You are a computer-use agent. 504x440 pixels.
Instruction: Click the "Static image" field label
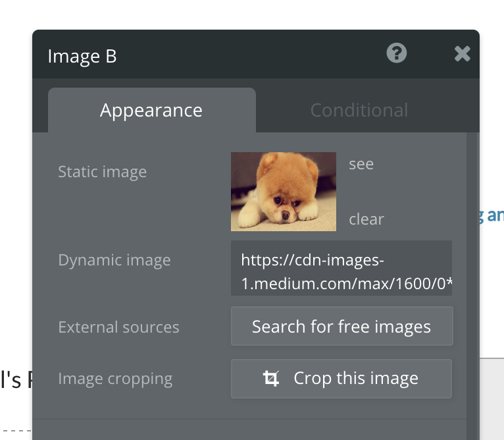point(102,173)
